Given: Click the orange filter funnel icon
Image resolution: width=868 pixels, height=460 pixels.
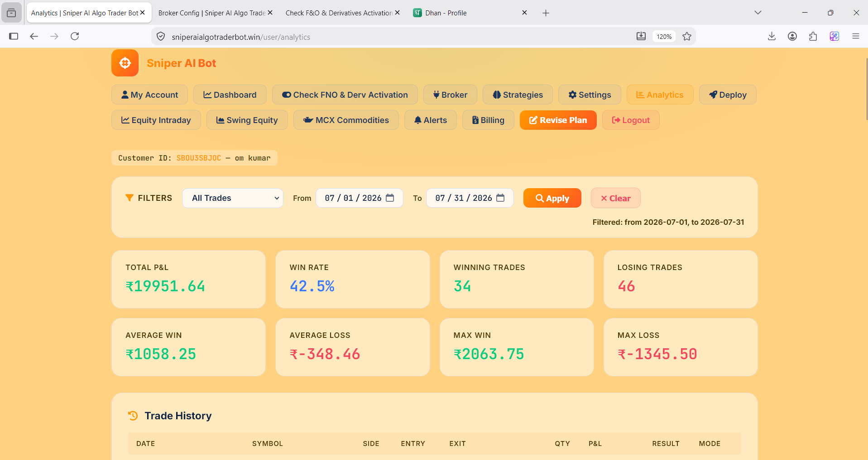Looking at the screenshot, I should click(129, 198).
